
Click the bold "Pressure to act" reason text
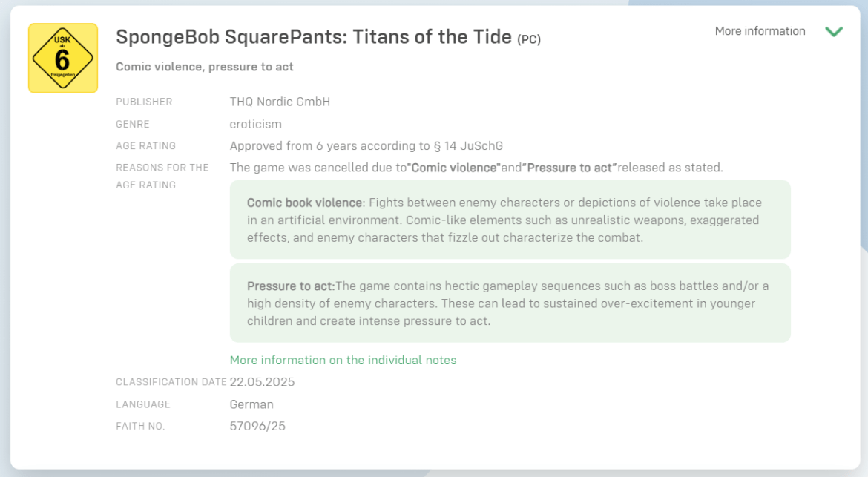pos(569,168)
